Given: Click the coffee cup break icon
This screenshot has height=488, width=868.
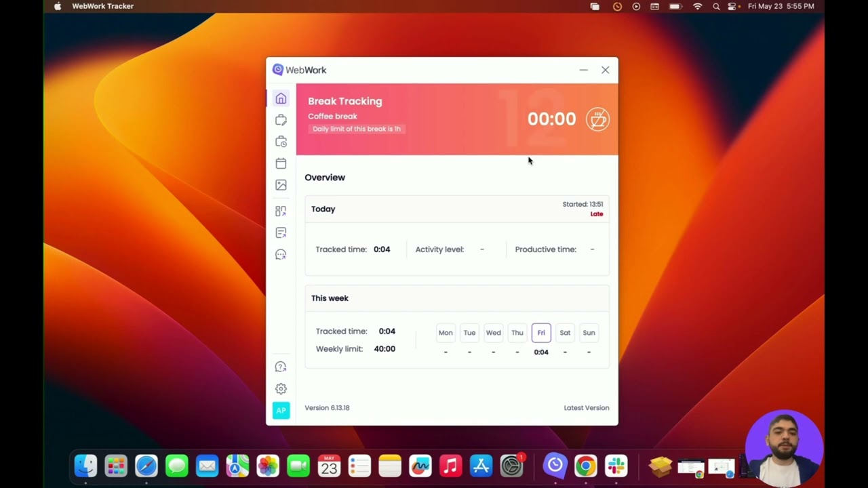Looking at the screenshot, I should tap(597, 119).
